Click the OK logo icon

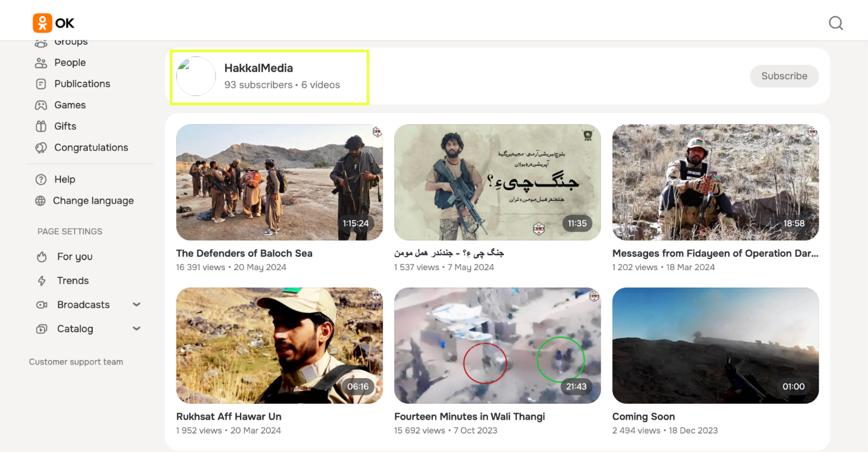click(x=43, y=23)
